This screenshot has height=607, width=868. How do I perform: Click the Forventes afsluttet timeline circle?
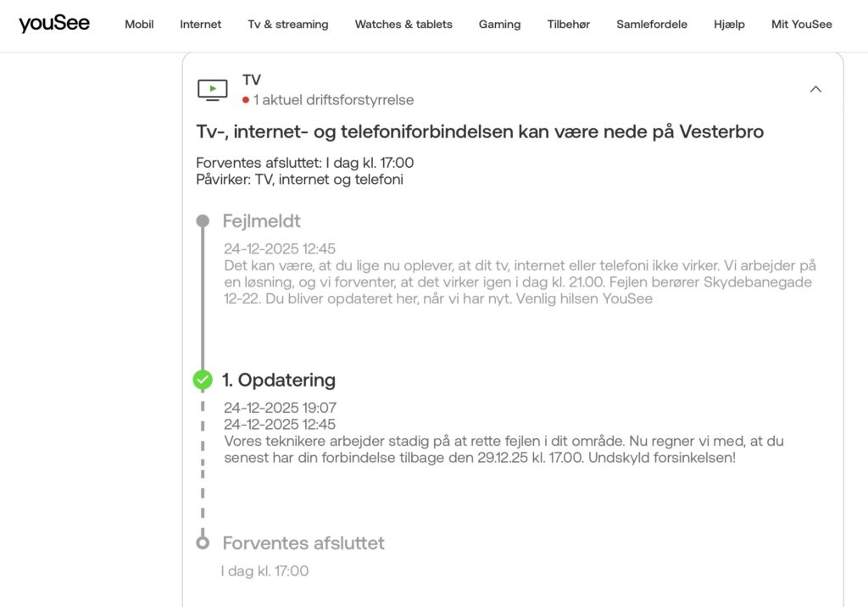pyautogui.click(x=203, y=543)
